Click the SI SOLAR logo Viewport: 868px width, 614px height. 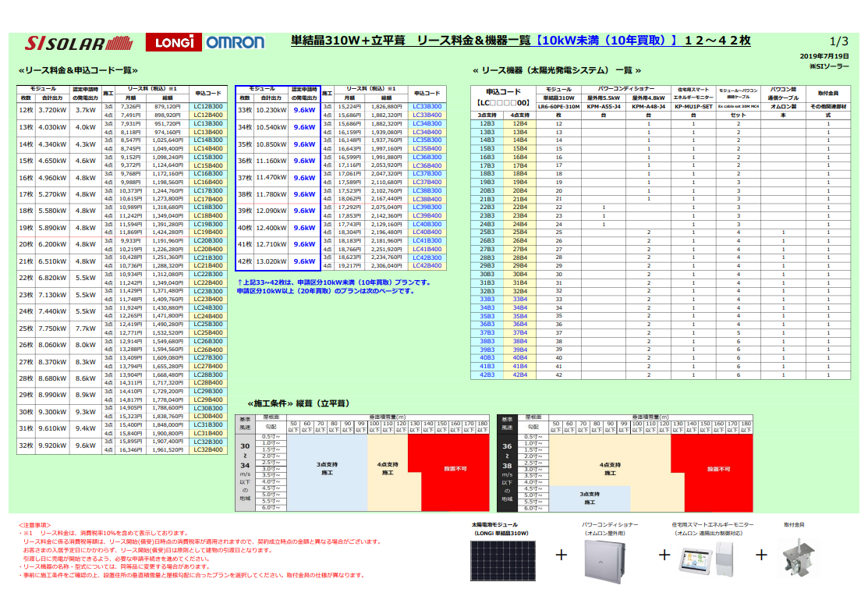tap(80, 43)
